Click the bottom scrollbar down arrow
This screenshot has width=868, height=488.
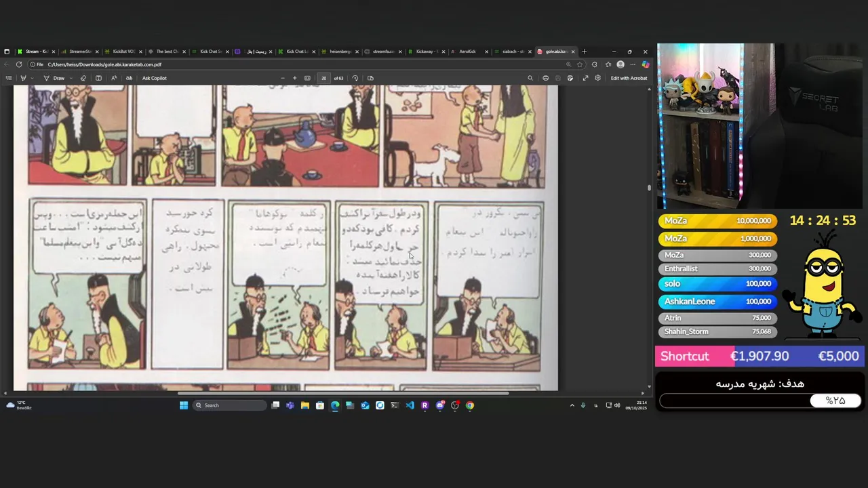pyautogui.click(x=649, y=386)
